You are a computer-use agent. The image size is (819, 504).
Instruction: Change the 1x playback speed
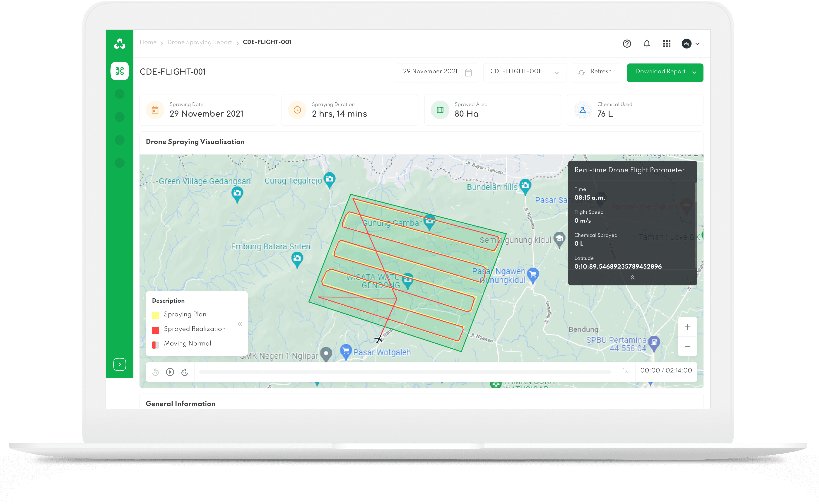click(x=625, y=371)
